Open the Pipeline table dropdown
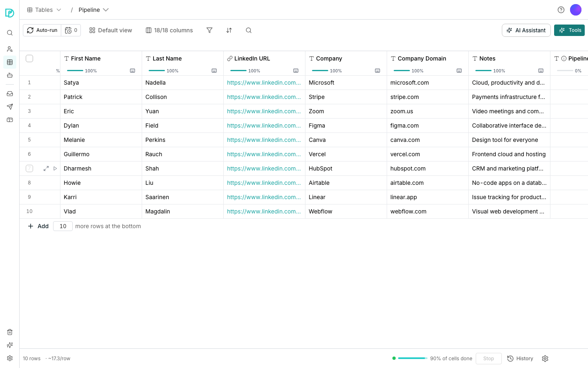Viewport: 588px width, 368px height. [x=94, y=10]
